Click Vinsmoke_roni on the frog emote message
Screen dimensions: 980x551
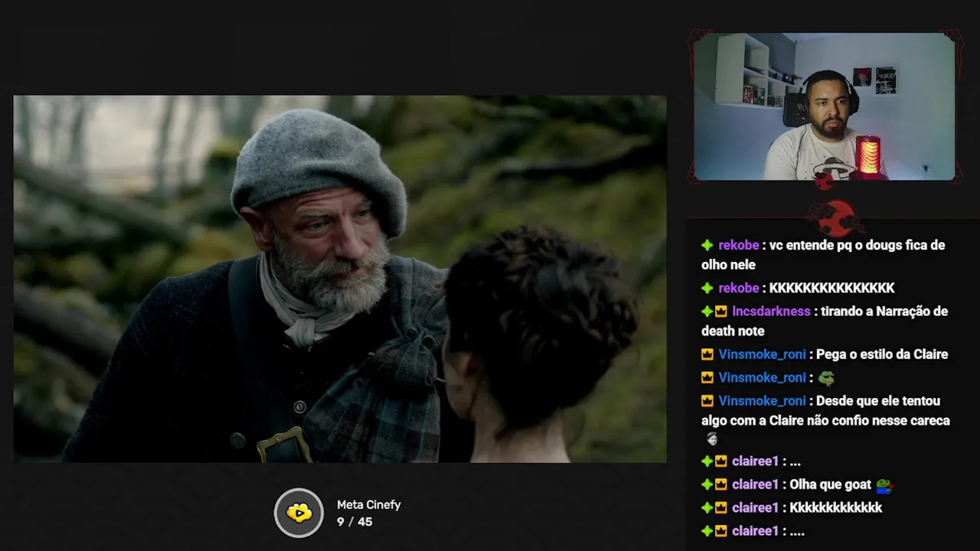pyautogui.click(x=762, y=377)
